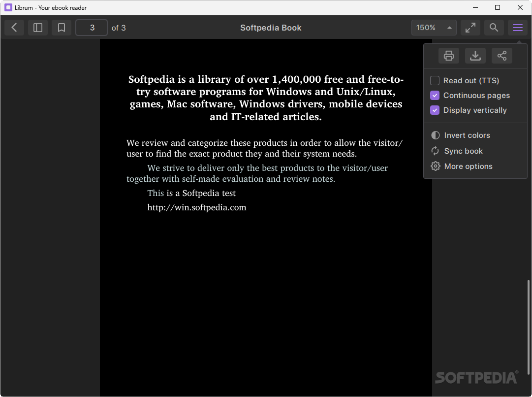Open the bookmarks icon
The width and height of the screenshot is (532, 397).
pyautogui.click(x=62, y=28)
